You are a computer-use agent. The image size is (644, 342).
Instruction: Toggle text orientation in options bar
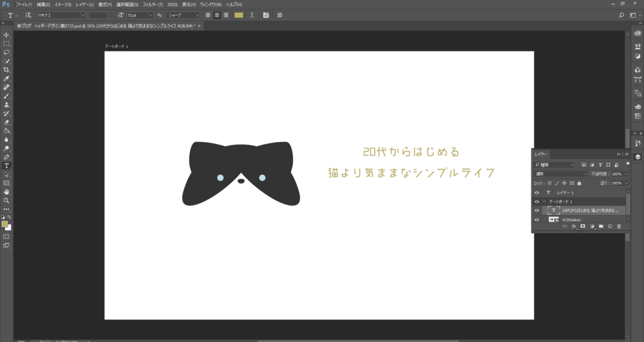[x=28, y=15]
